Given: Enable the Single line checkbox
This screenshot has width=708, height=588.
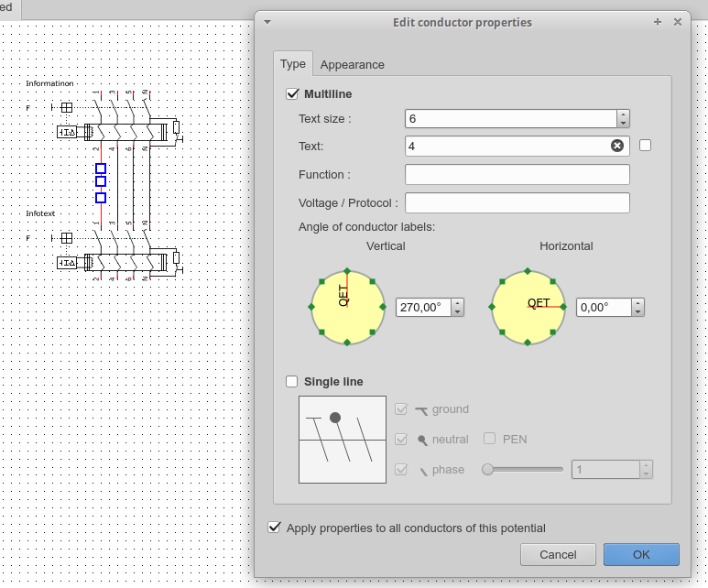Looking at the screenshot, I should pos(292,382).
